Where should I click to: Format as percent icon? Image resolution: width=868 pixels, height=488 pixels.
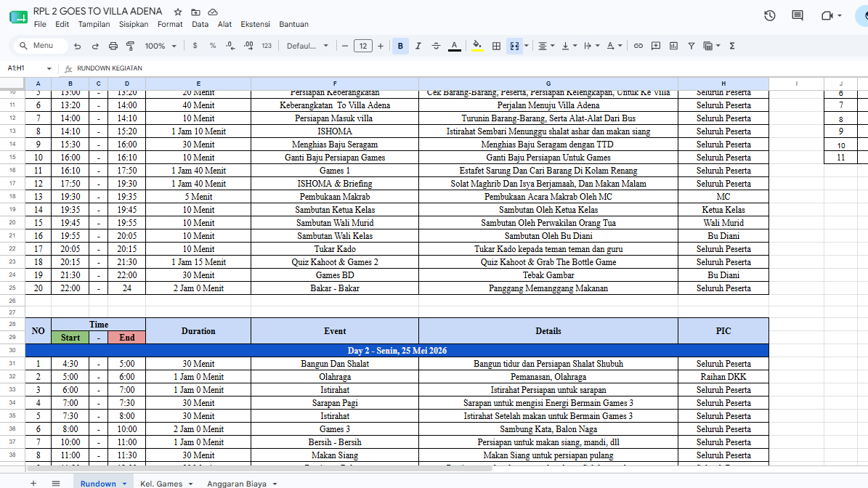pos(213,46)
